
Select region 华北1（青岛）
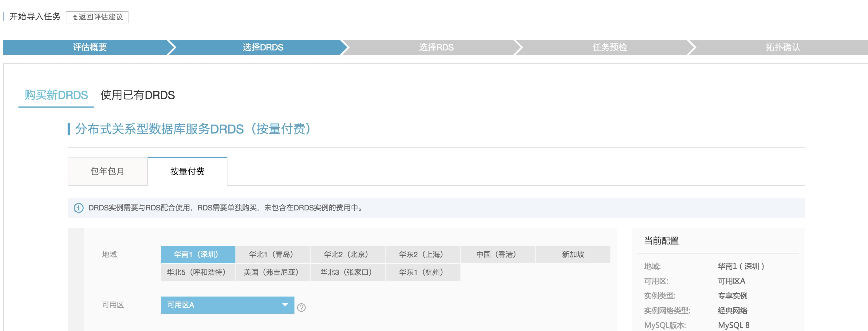point(273,254)
